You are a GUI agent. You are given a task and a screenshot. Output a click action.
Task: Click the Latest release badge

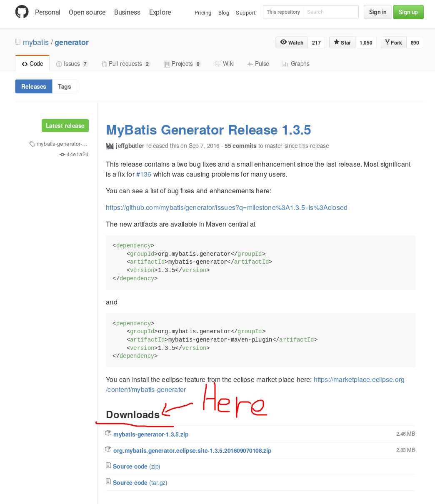[65, 126]
